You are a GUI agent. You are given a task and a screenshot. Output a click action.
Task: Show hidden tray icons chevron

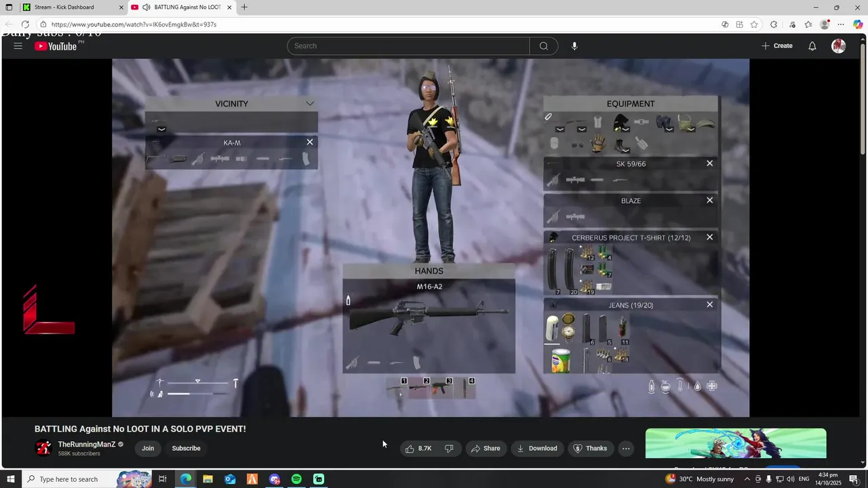tap(746, 479)
